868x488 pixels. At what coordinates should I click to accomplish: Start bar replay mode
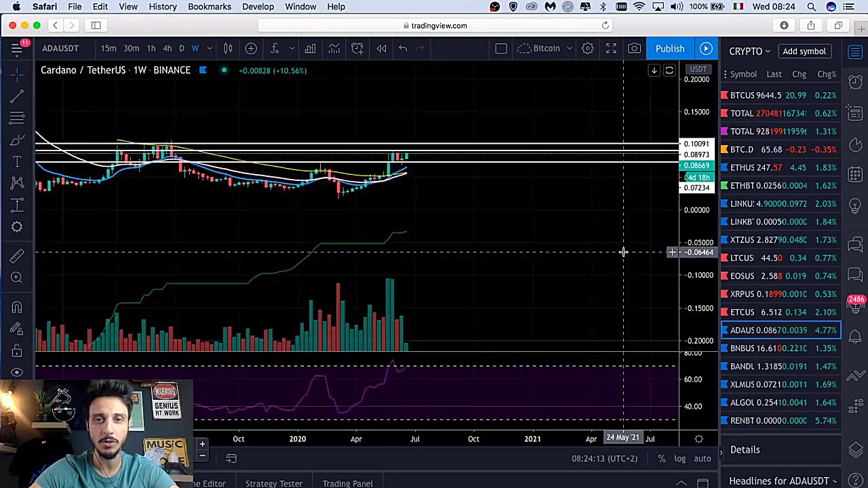[381, 48]
